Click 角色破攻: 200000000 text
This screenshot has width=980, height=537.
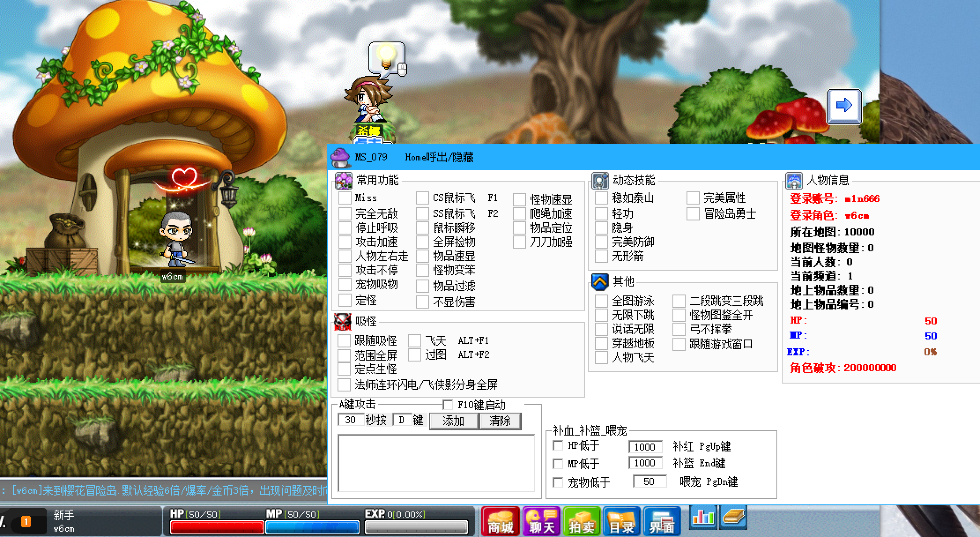point(843,368)
